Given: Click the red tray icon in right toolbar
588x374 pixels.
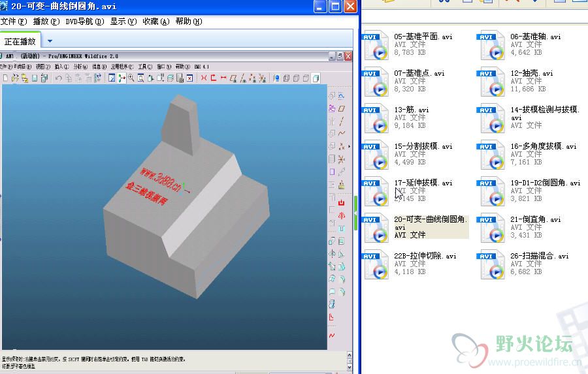Looking at the screenshot, I should (341, 203).
